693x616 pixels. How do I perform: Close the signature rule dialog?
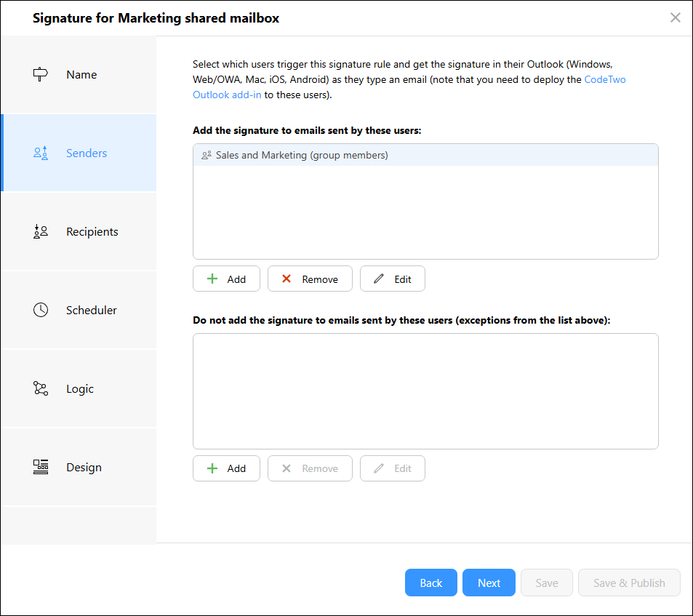coord(675,17)
